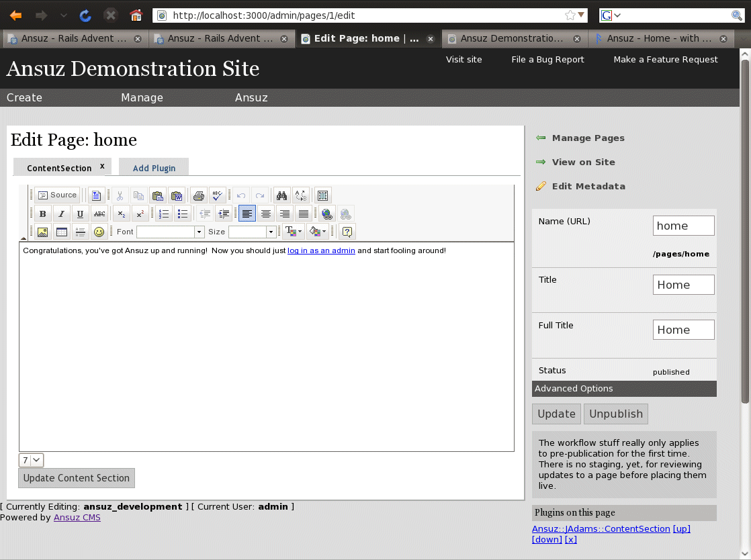This screenshot has width=751, height=560.
Task: Toggle Source view in the editor
Action: click(57, 195)
